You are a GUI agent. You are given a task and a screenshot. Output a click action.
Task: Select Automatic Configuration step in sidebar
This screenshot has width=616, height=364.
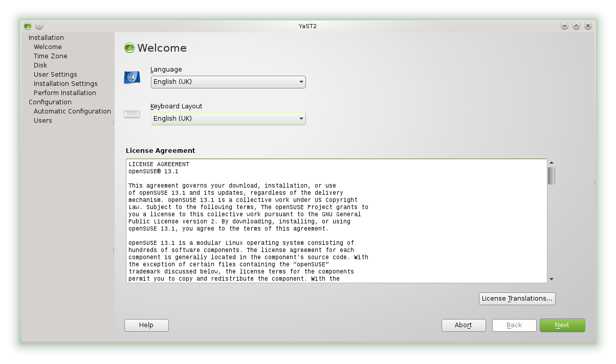[x=72, y=111]
